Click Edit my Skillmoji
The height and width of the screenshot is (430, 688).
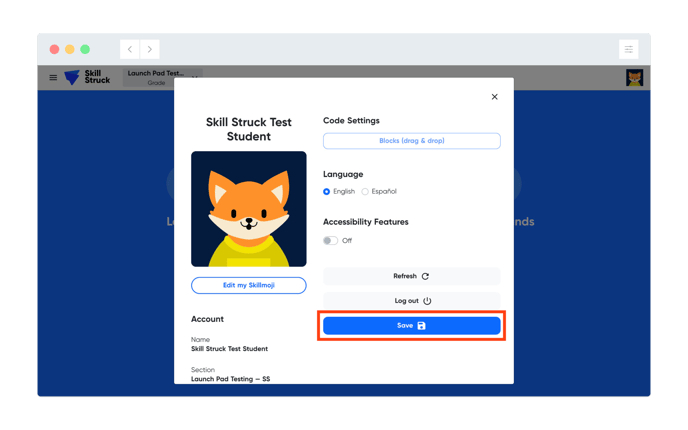249,285
